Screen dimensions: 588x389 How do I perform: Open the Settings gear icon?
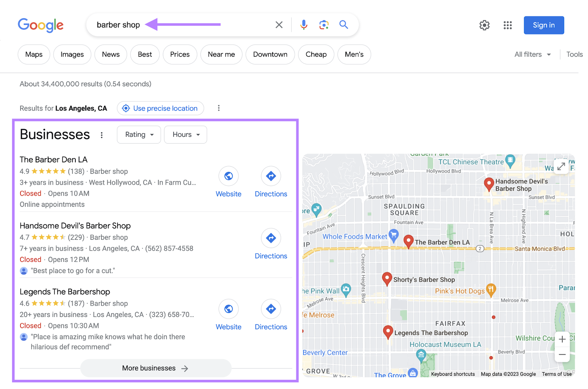click(484, 25)
